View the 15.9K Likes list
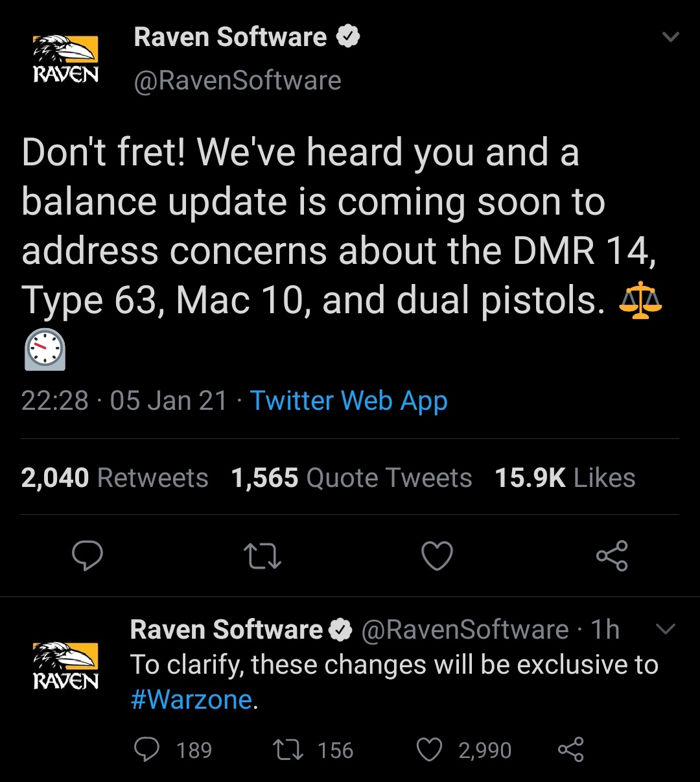This screenshot has height=782, width=700. 565,478
